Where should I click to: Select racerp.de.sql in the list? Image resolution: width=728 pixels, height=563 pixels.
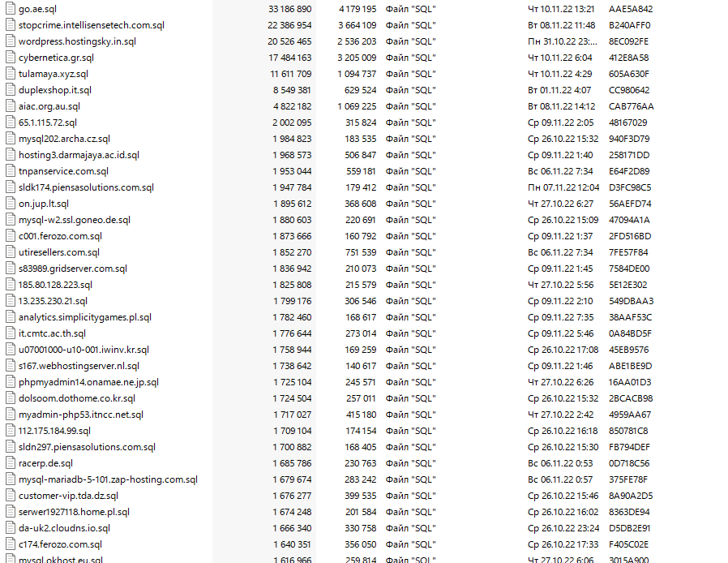45,463
